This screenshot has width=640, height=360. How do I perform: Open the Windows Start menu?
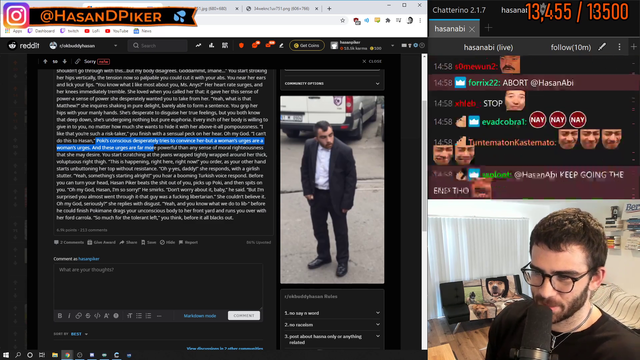pyautogui.click(x=6, y=355)
